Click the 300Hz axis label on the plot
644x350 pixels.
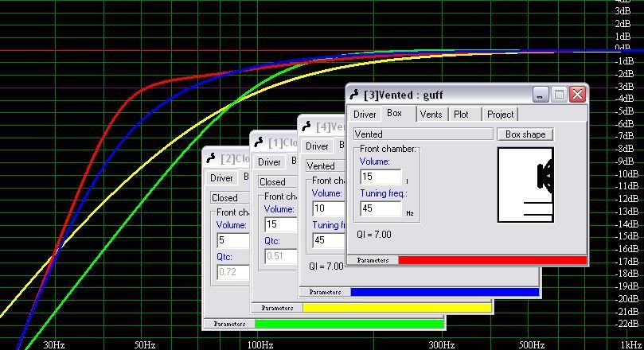tap(442, 344)
